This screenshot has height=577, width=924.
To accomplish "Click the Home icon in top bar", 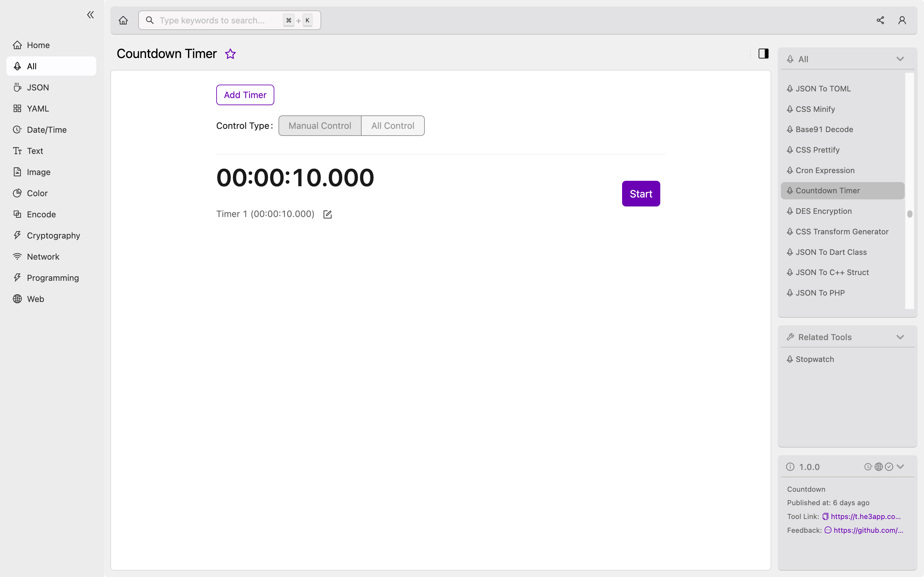I will (123, 20).
